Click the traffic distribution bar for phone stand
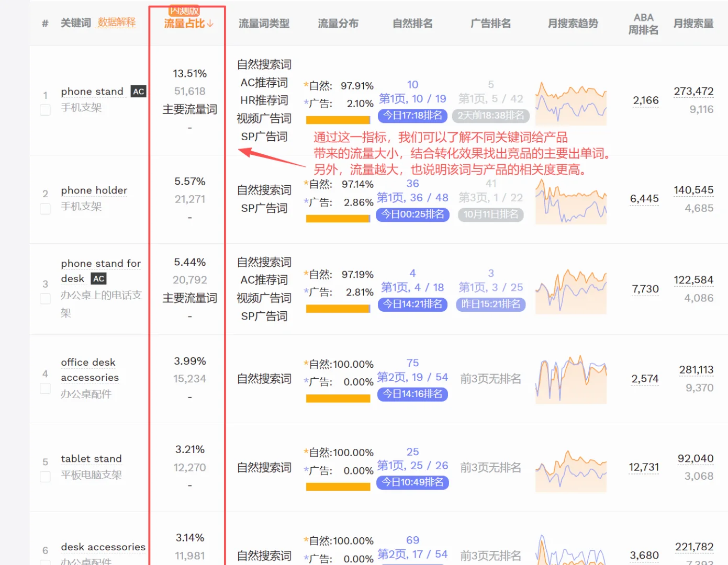The width and height of the screenshot is (728, 565). (338, 120)
